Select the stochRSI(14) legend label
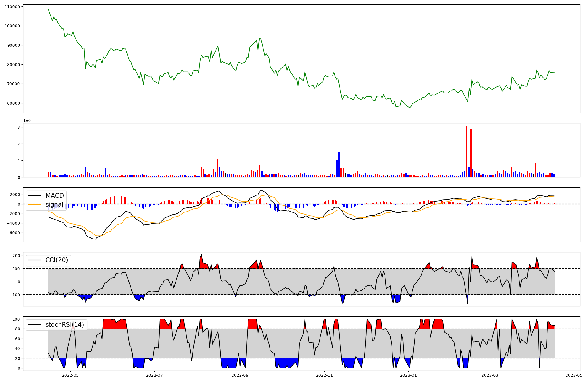 [x=64, y=325]
